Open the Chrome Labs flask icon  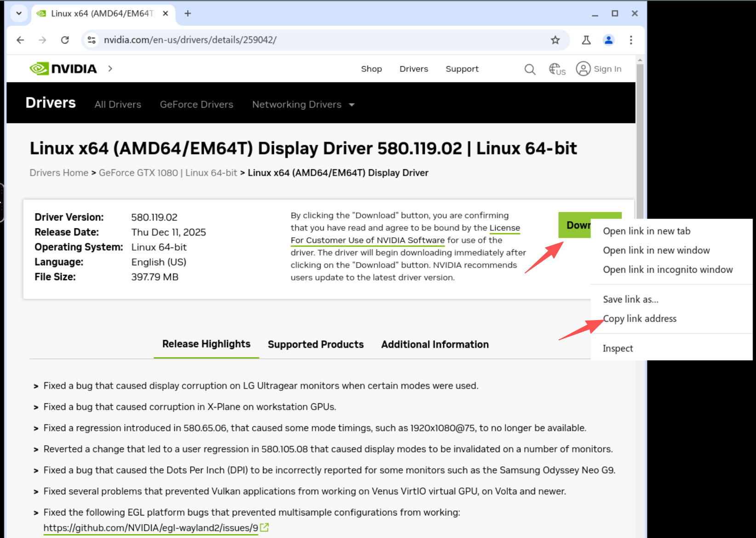click(586, 40)
